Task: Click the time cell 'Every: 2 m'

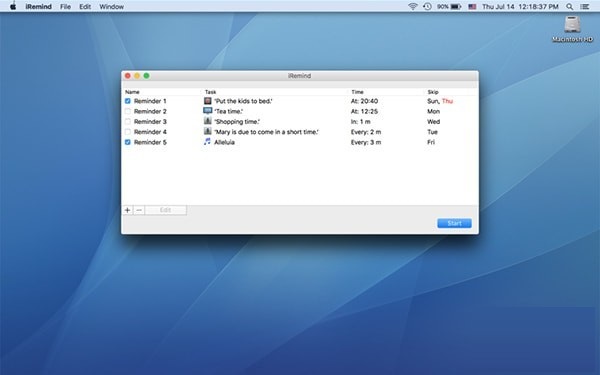Action: tap(366, 132)
